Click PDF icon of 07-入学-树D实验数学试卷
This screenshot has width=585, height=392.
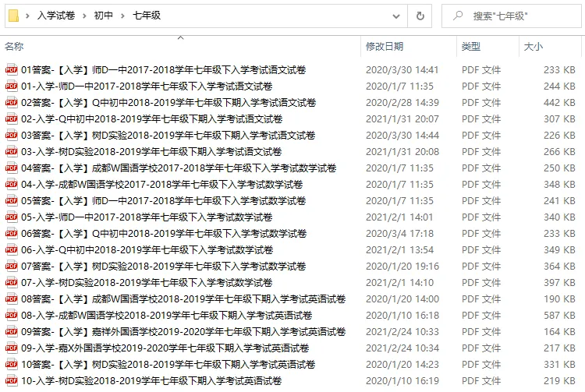coord(11,282)
